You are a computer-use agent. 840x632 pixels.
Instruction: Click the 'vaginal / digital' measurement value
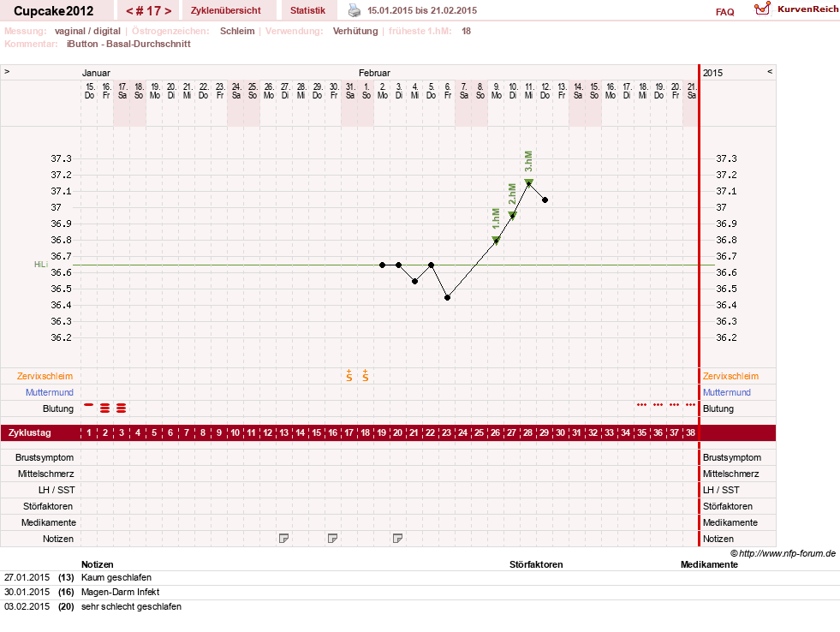87,31
